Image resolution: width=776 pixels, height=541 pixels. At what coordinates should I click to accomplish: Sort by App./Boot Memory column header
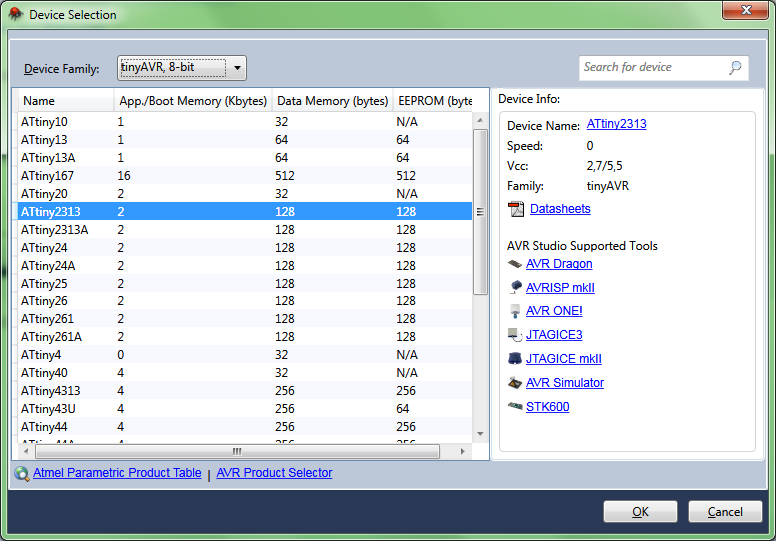tap(193, 100)
